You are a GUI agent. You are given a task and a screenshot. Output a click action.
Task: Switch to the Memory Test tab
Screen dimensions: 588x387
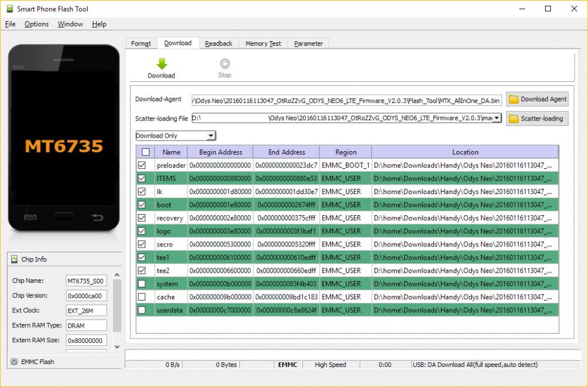[x=263, y=44]
